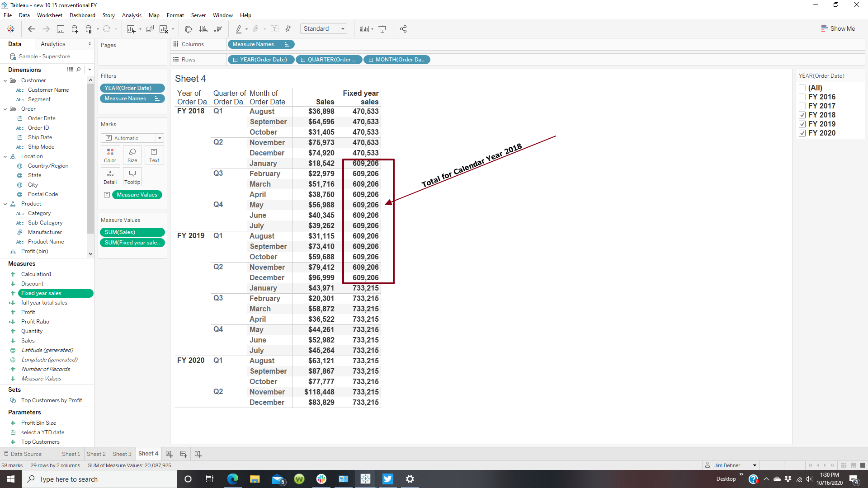Click the Save toolbar icon
Screen dimensions: 868x488
60,29
